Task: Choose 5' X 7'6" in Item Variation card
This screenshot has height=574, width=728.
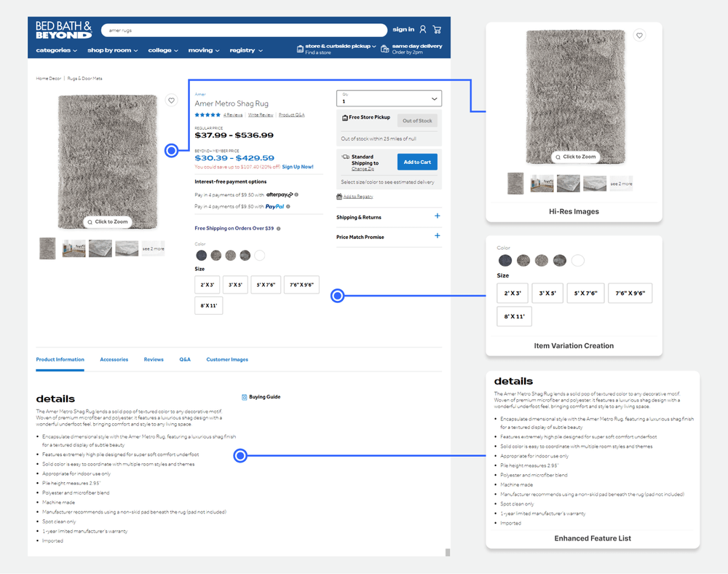Action: [585, 293]
